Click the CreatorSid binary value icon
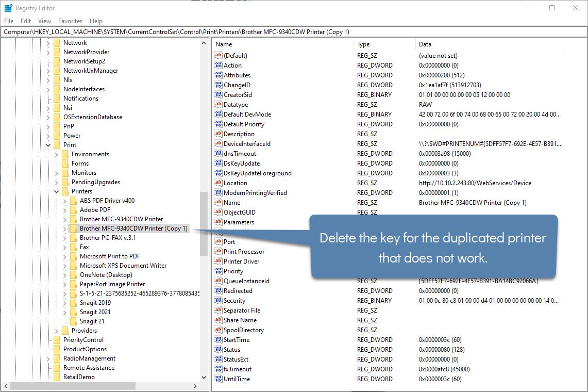This screenshot has height=392, width=588. point(219,94)
